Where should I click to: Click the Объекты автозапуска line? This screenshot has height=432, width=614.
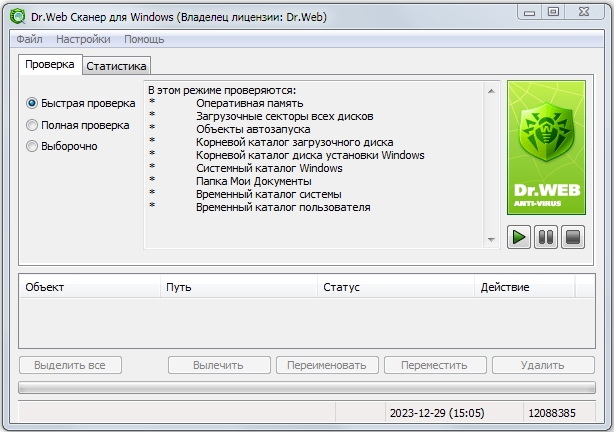[x=253, y=129]
